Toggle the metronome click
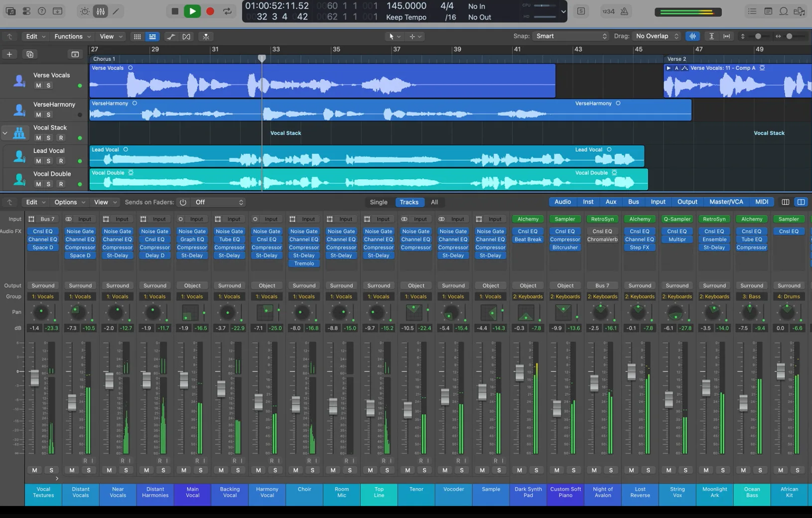Image resolution: width=812 pixels, height=518 pixels. tap(624, 11)
